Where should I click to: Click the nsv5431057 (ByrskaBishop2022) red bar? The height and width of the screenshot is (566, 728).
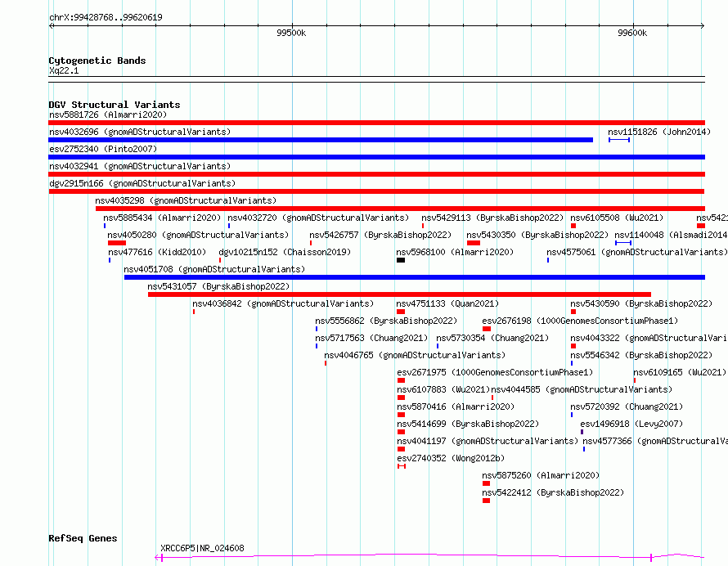pyautogui.click(x=399, y=294)
